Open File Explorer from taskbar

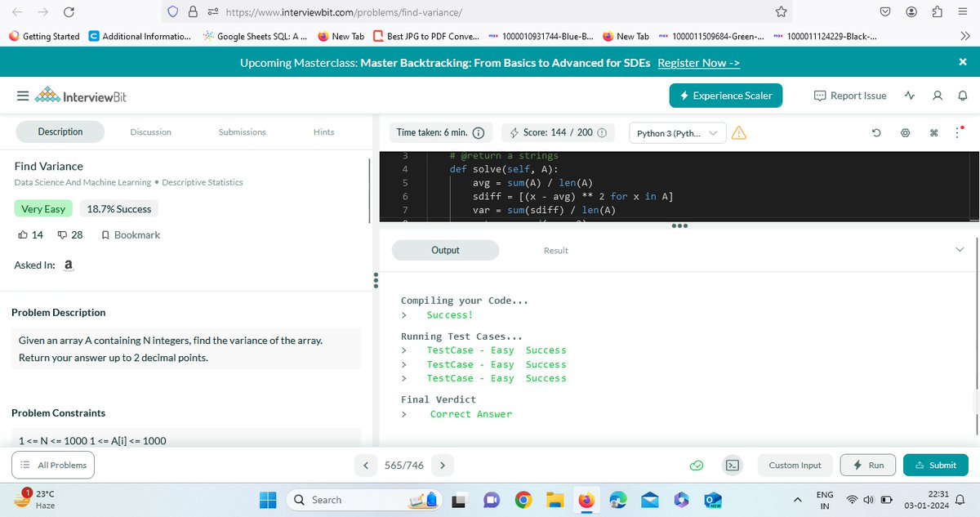pyautogui.click(x=555, y=499)
